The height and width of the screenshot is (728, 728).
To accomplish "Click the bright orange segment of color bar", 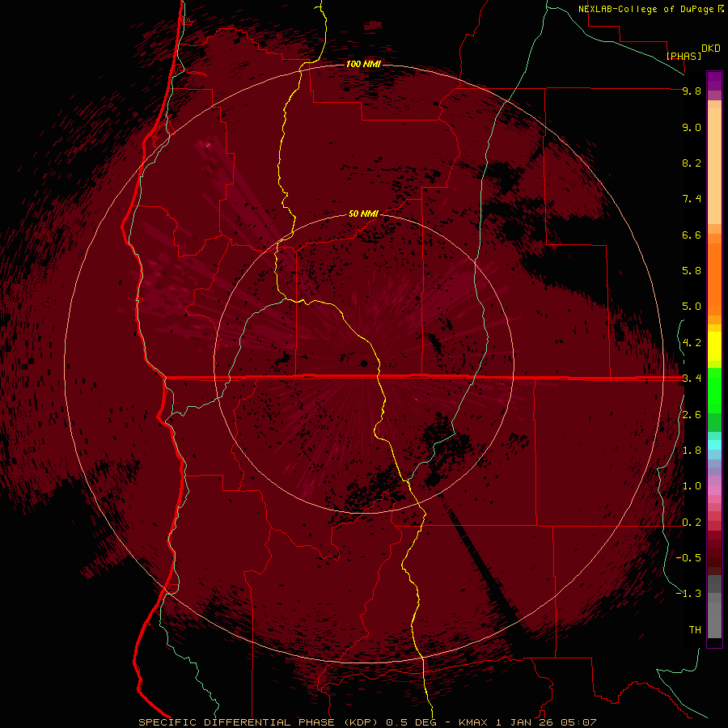I will (x=714, y=278).
